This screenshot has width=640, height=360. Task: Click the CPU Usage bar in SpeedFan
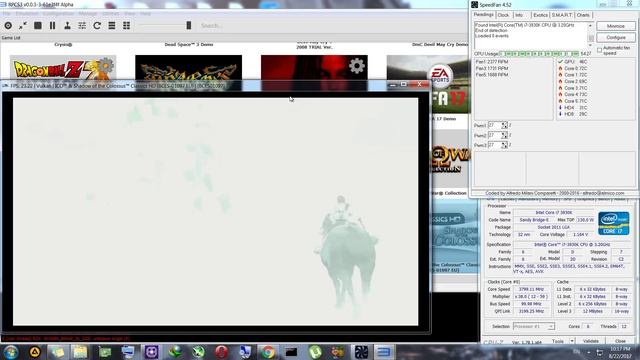[539, 54]
